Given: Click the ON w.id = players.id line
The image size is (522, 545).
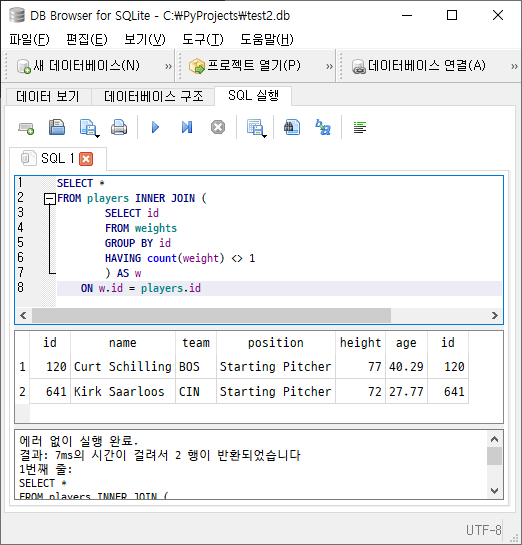Looking at the screenshot, I should 279,288.
